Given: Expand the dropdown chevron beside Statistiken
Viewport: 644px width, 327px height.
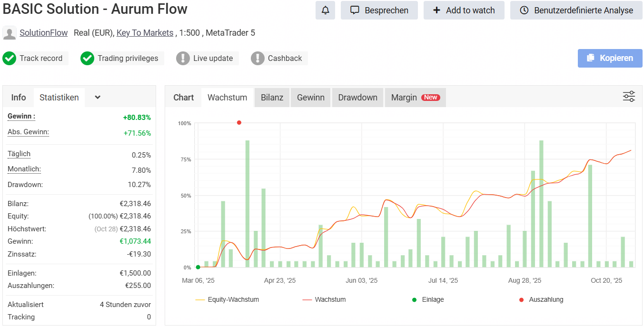Looking at the screenshot, I should click(98, 97).
